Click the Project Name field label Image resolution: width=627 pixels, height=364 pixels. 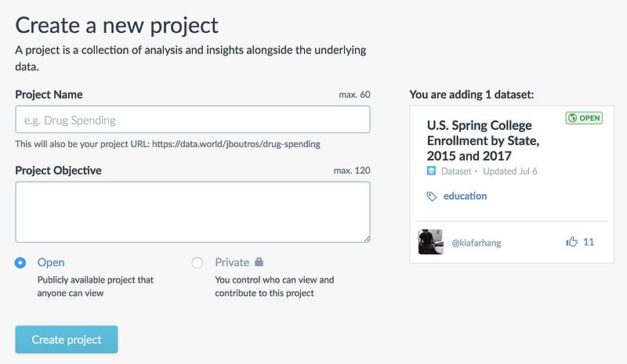(49, 95)
